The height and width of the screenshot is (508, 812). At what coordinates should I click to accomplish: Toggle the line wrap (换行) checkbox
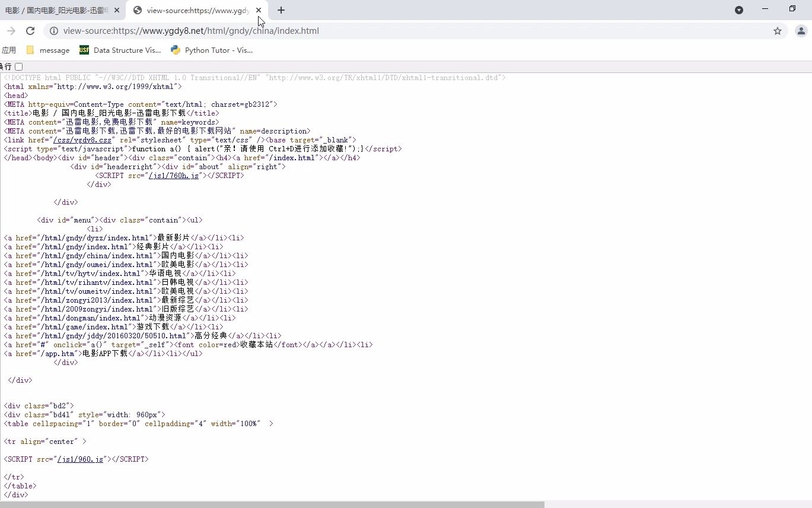(19, 67)
